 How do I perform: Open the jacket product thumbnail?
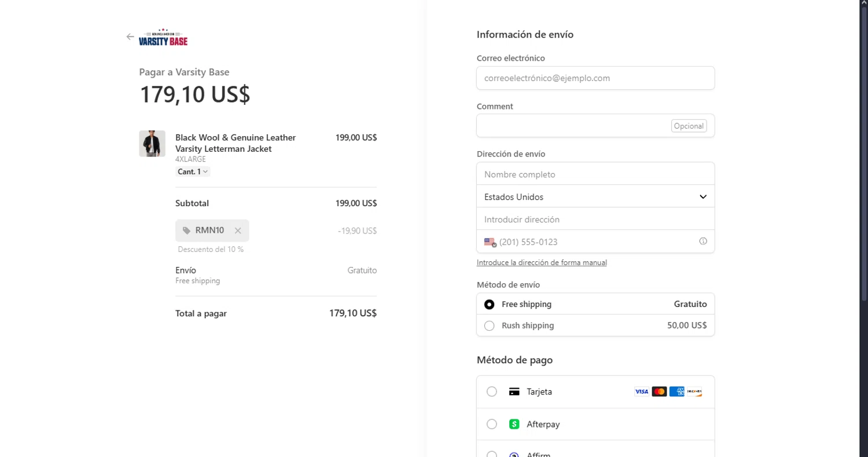click(x=152, y=144)
